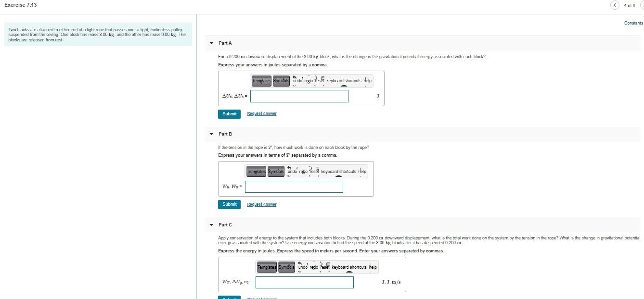This screenshot has width=644, height=299.
Task: Click the undo icon in Part A toolbar
Action: [x=297, y=81]
